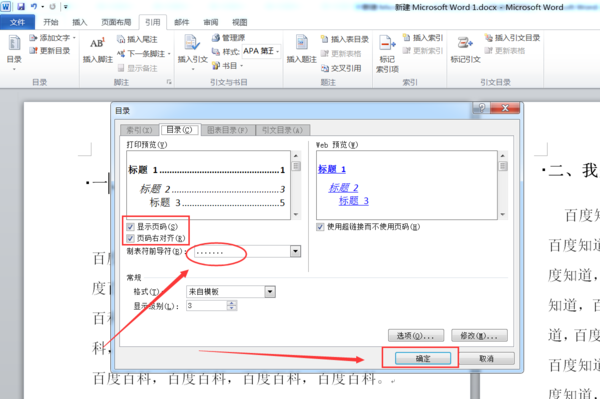Click the Save icon in quick access toolbar
This screenshot has width=600, height=399.
pyautogui.click(x=21, y=7)
